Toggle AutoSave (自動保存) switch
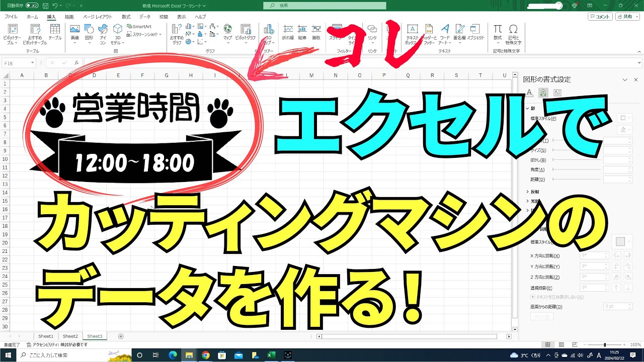This screenshot has width=644, height=362. (x=32, y=5)
